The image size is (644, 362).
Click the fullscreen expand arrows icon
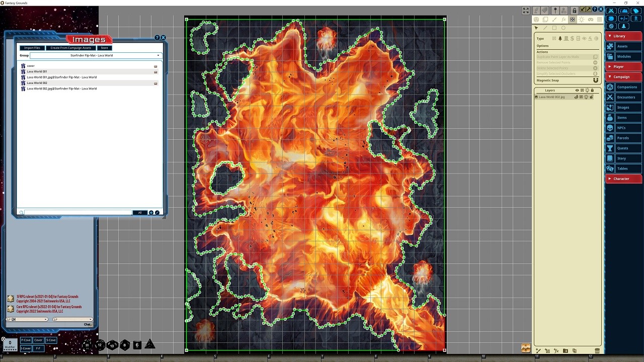[x=526, y=11]
